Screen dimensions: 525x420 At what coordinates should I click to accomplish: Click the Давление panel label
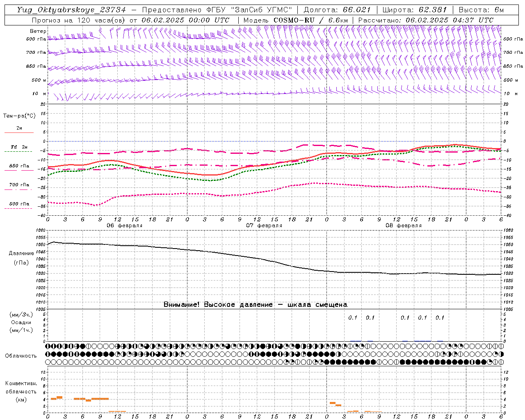[21, 253]
